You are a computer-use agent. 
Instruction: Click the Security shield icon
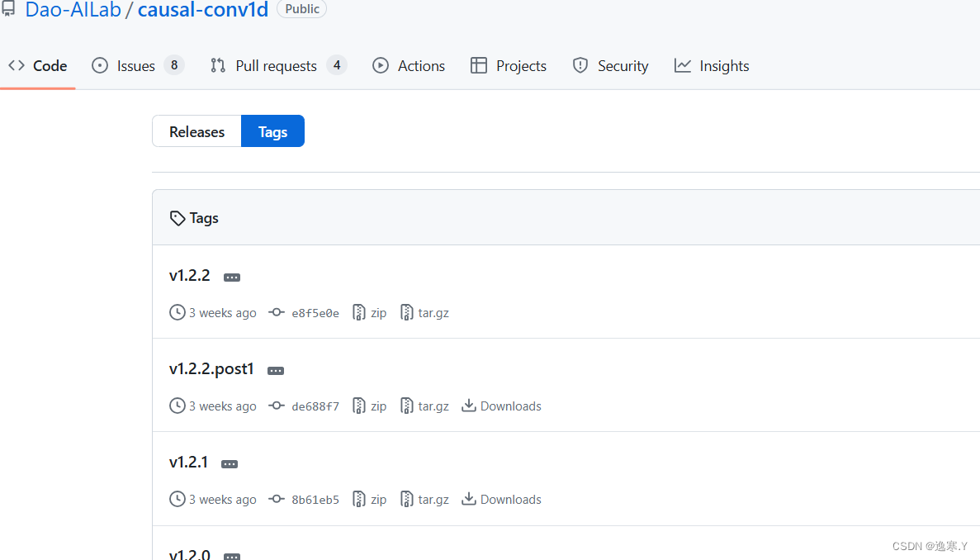pyautogui.click(x=580, y=65)
